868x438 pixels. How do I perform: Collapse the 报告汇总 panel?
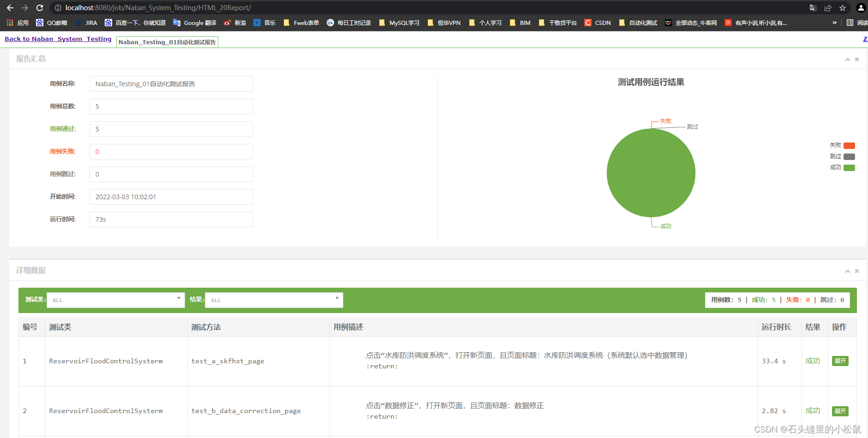(847, 59)
